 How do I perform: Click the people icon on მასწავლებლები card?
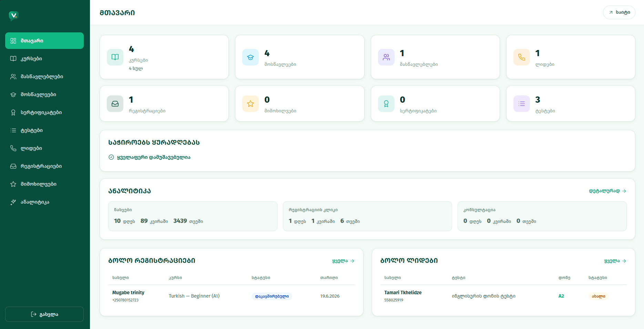coord(386,57)
